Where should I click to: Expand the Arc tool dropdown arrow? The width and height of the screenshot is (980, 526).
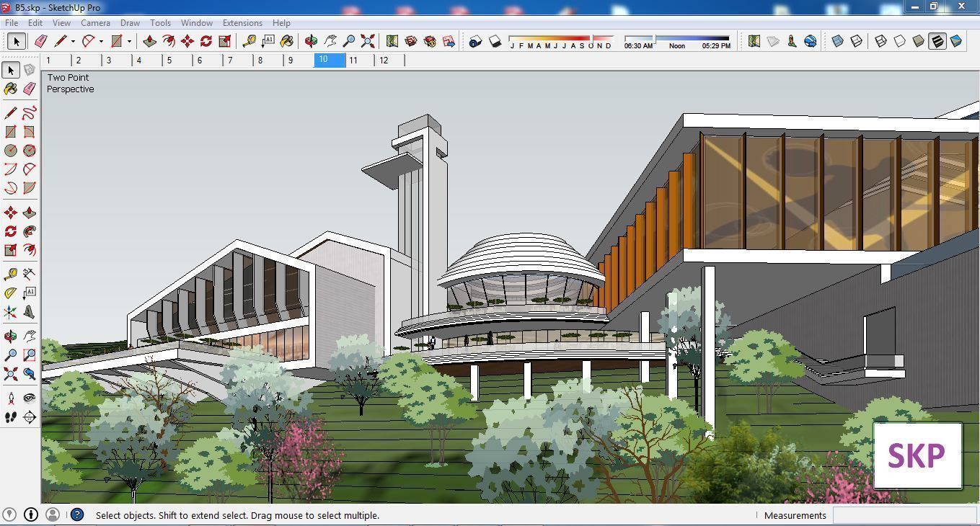101,41
